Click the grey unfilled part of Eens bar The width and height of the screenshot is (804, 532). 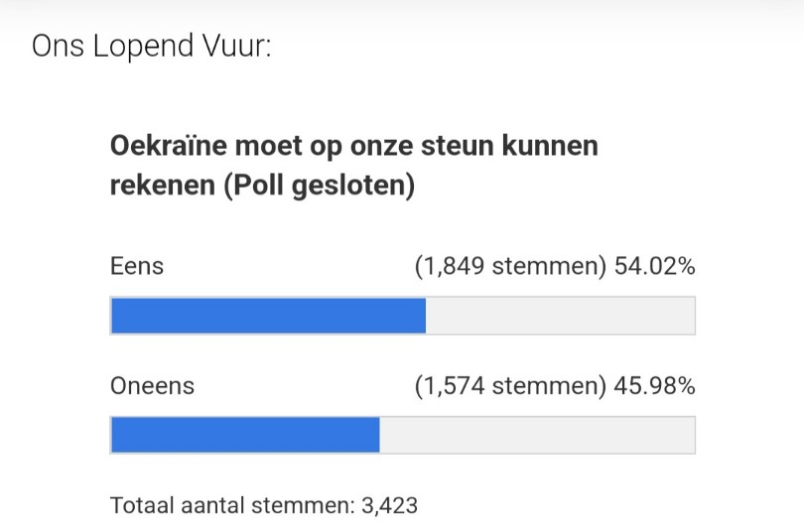560,316
